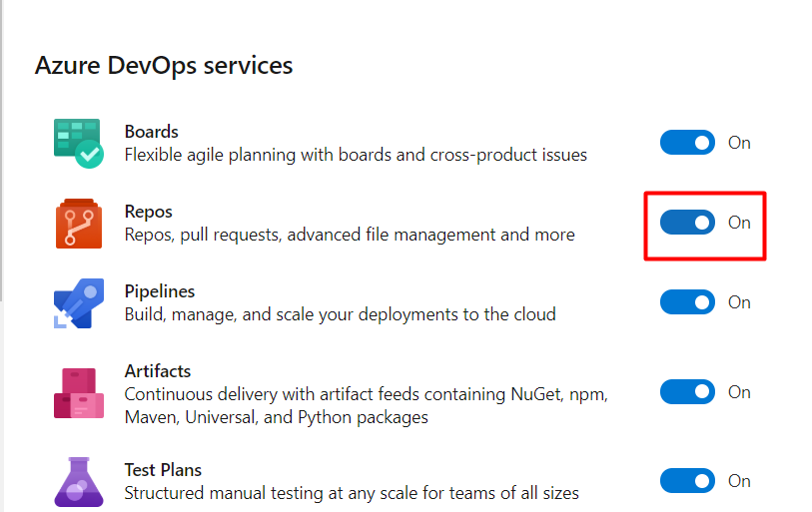Switch off the Artifacts toggle
This screenshot has width=812, height=512.
click(687, 392)
